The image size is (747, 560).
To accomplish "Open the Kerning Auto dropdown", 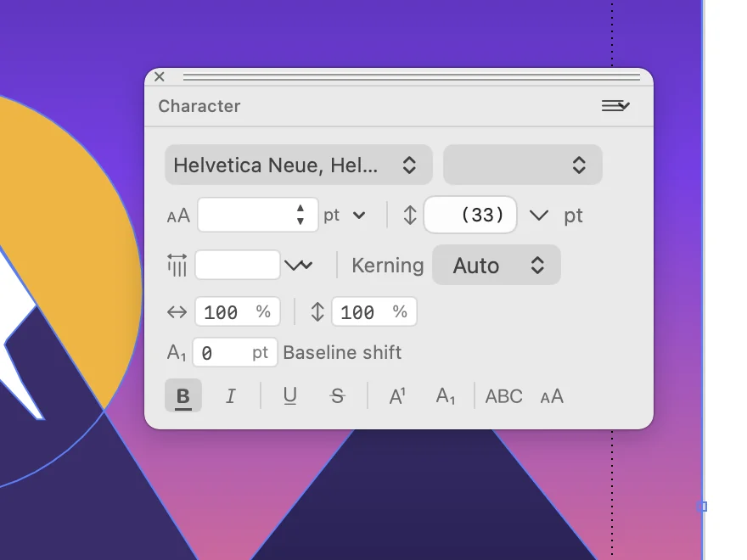I will [497, 265].
